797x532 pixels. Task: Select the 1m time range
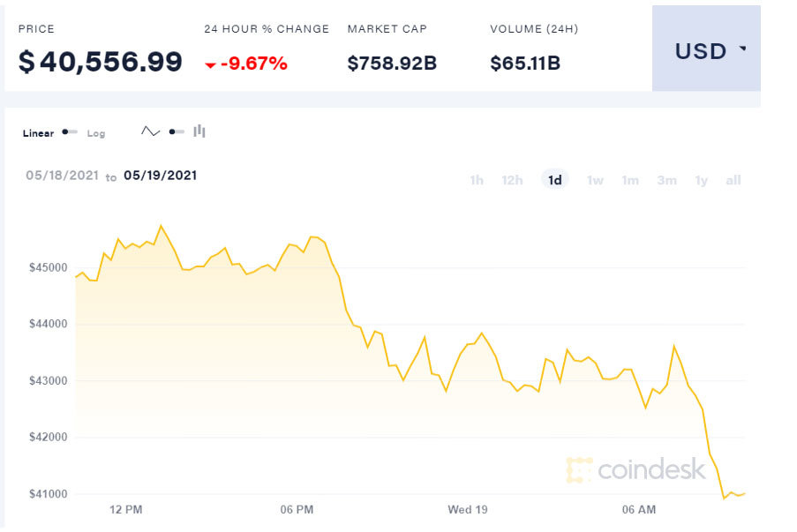pos(630,181)
